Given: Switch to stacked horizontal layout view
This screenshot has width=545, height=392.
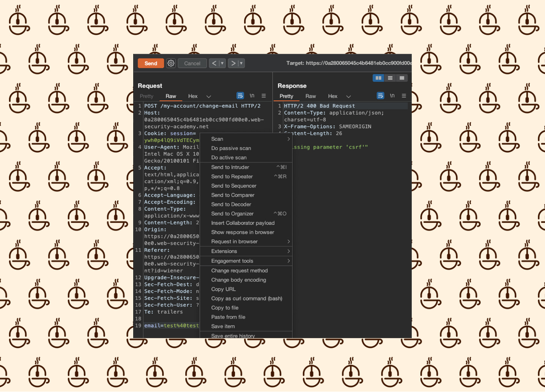Looking at the screenshot, I should click(390, 78).
